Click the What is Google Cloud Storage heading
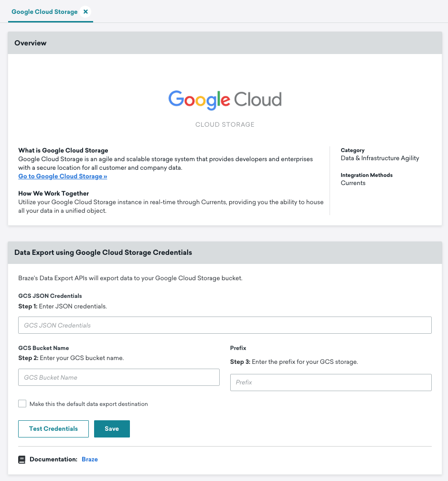This screenshot has width=448, height=481. 63,150
